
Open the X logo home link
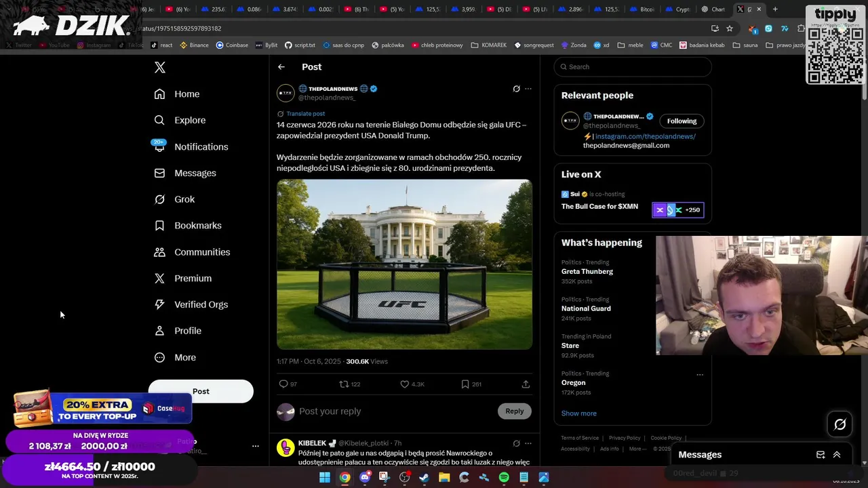click(159, 67)
